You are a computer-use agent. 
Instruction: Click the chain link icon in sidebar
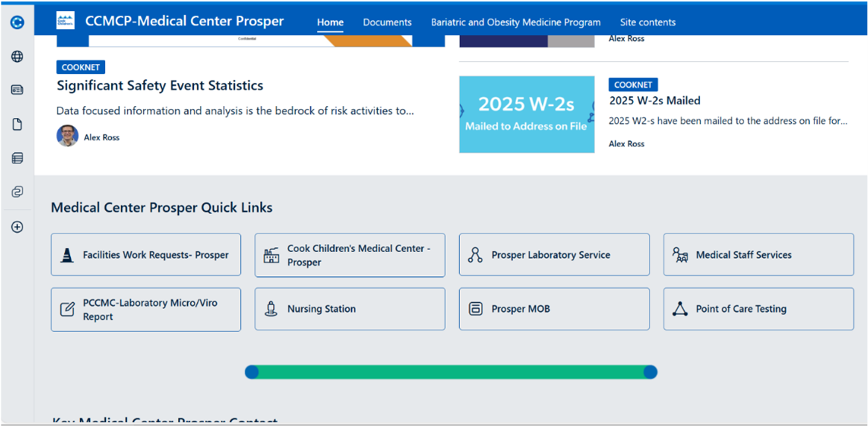[x=18, y=192]
